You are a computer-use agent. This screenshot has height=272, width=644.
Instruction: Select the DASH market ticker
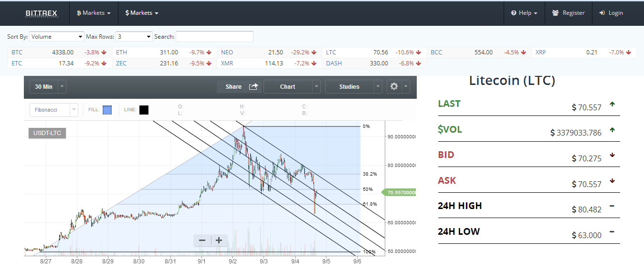[x=375, y=63]
